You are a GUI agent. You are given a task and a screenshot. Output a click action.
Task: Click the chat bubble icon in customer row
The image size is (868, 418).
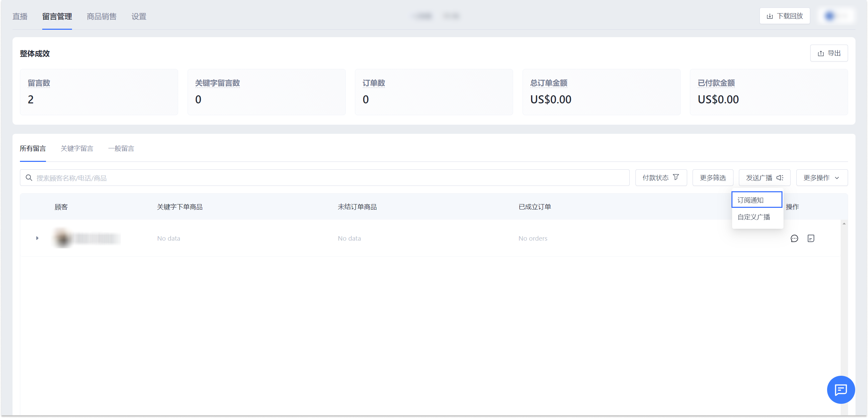click(794, 239)
